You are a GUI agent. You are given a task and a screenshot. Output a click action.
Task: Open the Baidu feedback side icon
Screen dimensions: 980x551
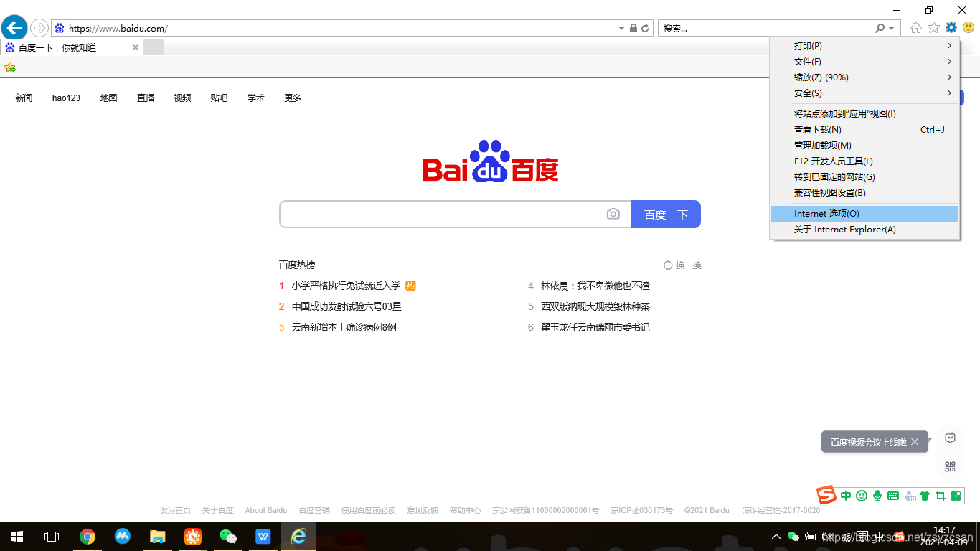tap(950, 438)
